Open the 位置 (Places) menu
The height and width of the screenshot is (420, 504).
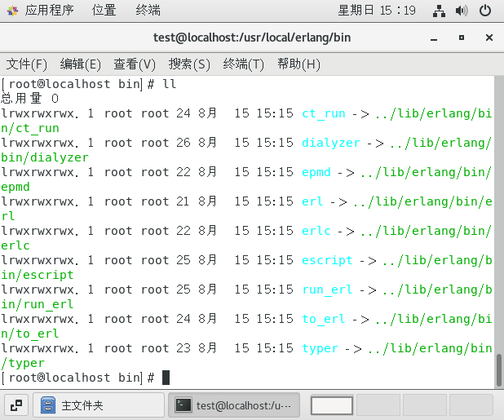point(104,11)
